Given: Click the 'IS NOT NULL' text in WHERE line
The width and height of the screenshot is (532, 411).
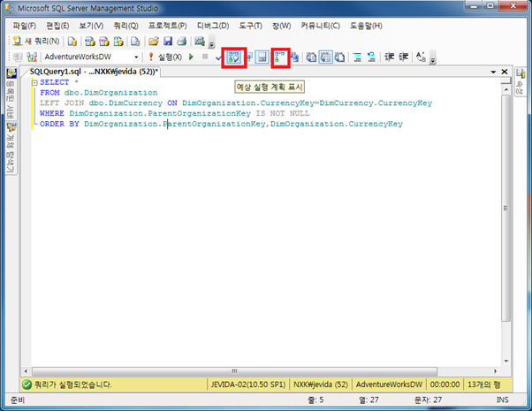Looking at the screenshot, I should click(x=283, y=113).
